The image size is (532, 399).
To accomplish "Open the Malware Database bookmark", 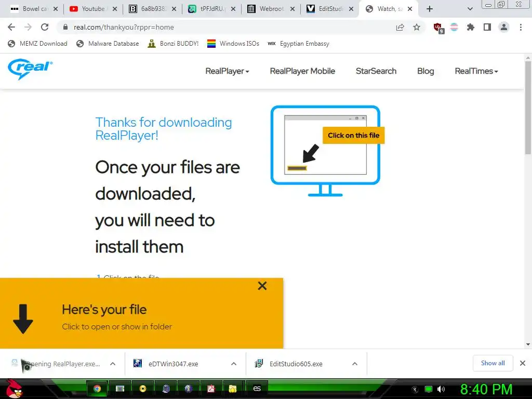I will click(108, 44).
